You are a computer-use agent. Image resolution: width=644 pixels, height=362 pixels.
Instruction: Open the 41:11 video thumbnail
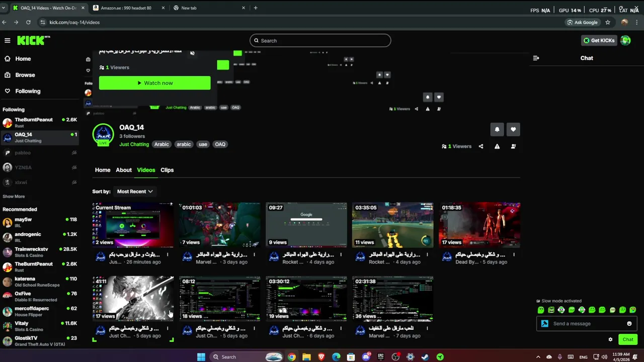point(133,298)
